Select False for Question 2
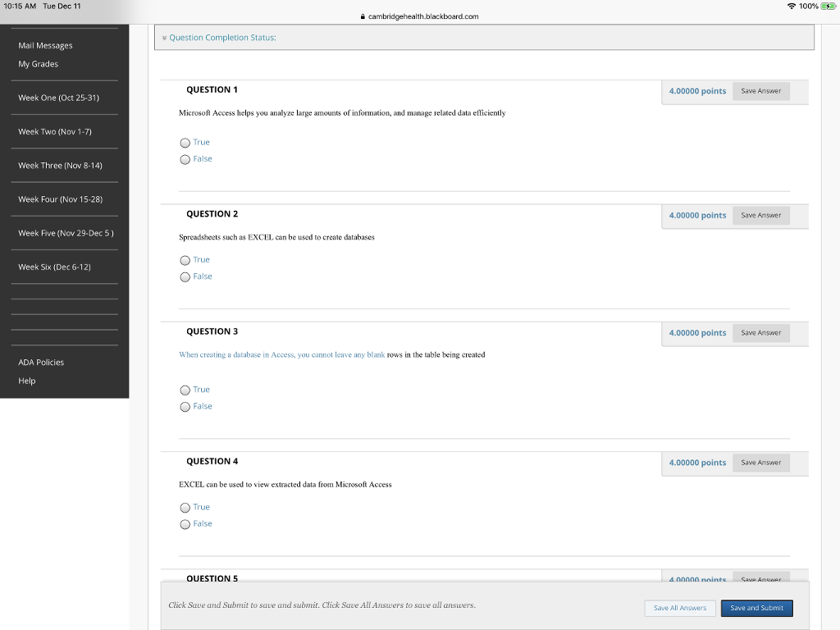This screenshot has height=630, width=840. (x=185, y=277)
